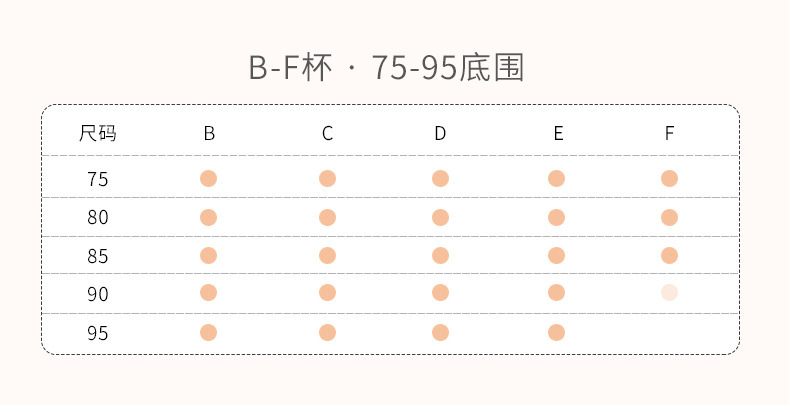Select the E cup column header
Image resolution: width=790 pixels, height=413 pixels.
tap(557, 133)
